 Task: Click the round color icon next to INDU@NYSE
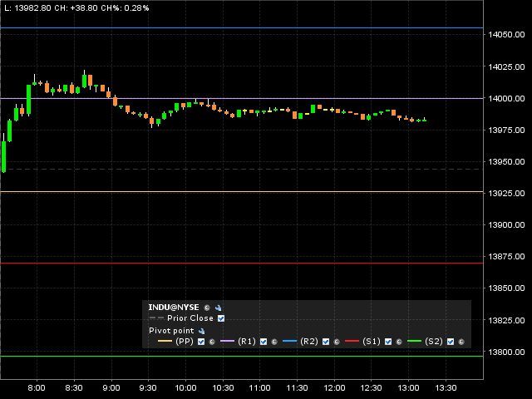coord(207,308)
